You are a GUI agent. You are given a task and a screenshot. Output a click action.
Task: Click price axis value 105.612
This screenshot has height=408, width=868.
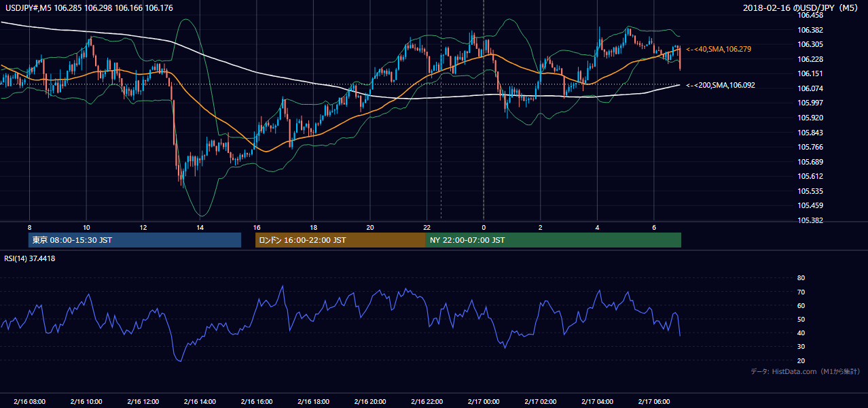tap(811, 176)
